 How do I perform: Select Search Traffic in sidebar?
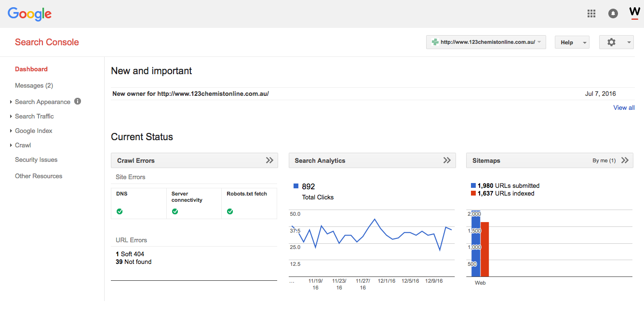tap(34, 116)
